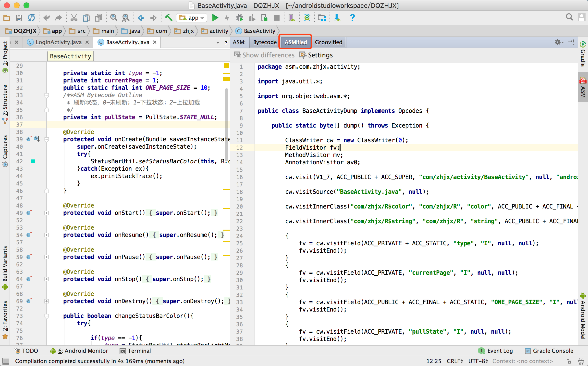Image resolution: width=588 pixels, height=366 pixels.
Task: Click the Stop square icon
Action: 277,18
